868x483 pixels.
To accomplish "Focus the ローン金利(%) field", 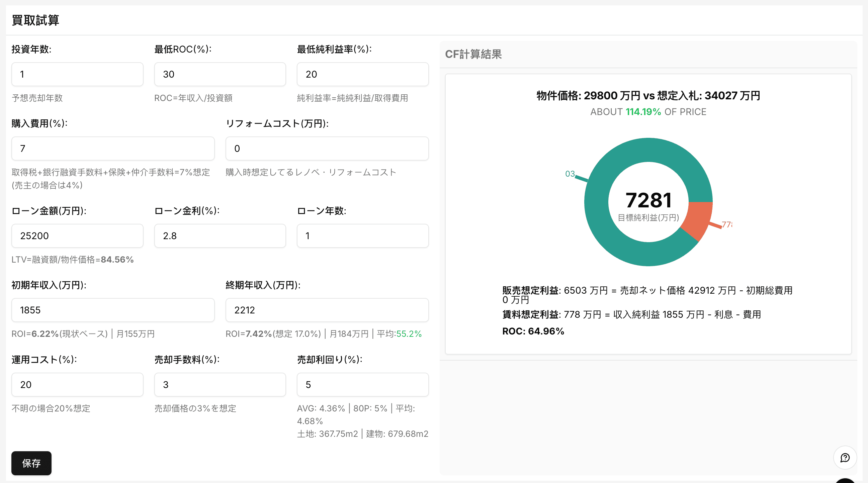I will 220,236.
